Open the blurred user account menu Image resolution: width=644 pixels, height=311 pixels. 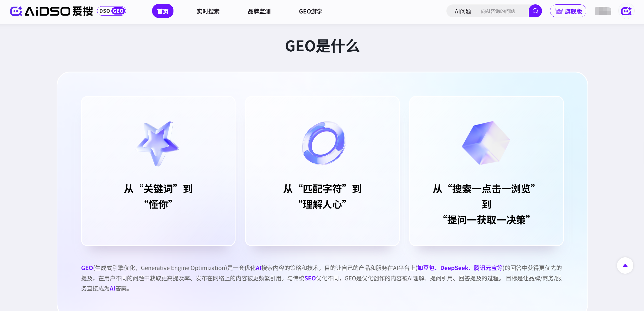pyautogui.click(x=603, y=11)
